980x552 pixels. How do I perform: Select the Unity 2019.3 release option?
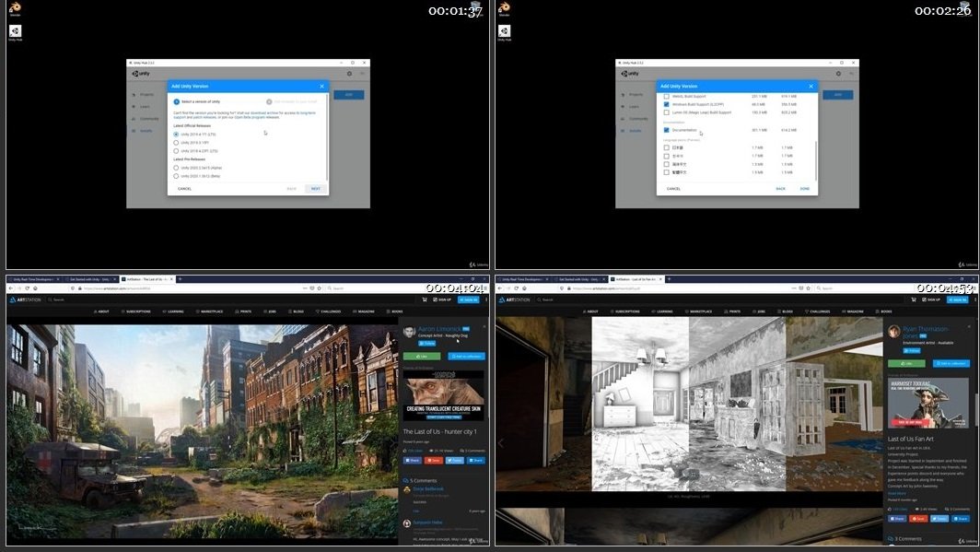tap(176, 143)
